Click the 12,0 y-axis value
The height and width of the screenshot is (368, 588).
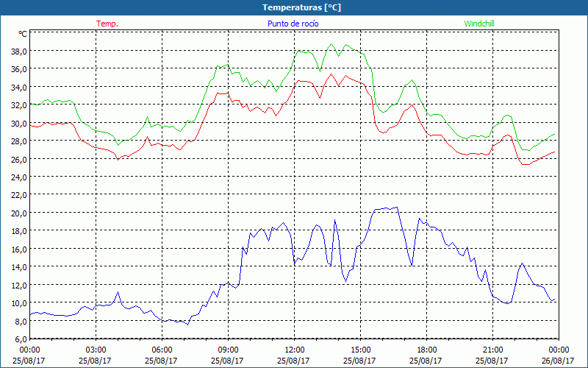(x=19, y=285)
